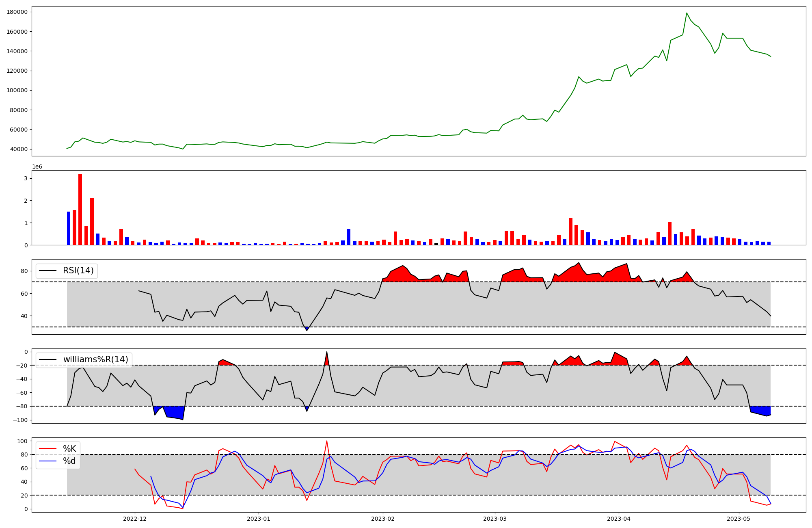812x528 pixels.
Task: Click the single black volume bar
Action: 436,244
